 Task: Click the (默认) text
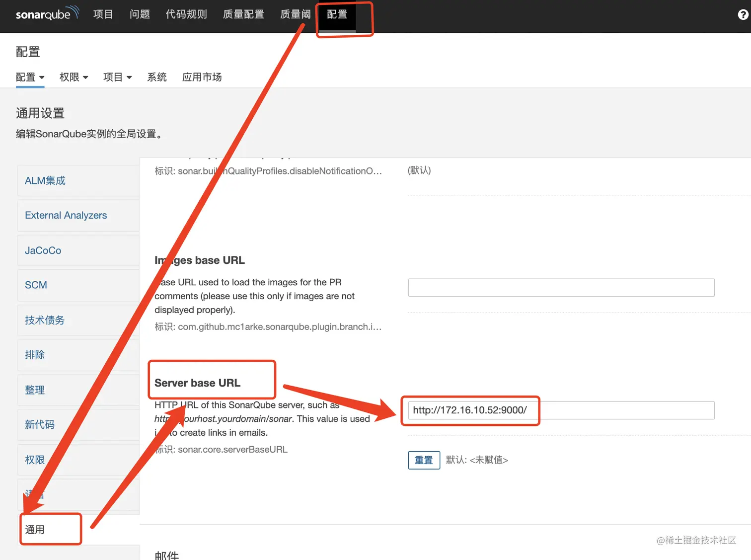tap(419, 170)
